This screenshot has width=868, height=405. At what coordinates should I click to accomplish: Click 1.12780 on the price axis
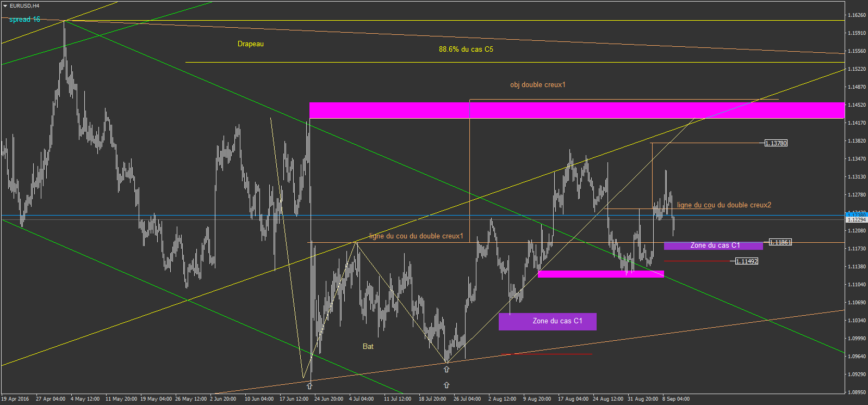pyautogui.click(x=857, y=195)
